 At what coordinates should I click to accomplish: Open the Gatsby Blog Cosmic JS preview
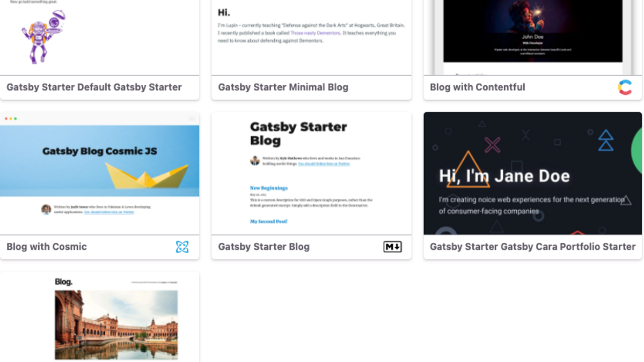100,173
